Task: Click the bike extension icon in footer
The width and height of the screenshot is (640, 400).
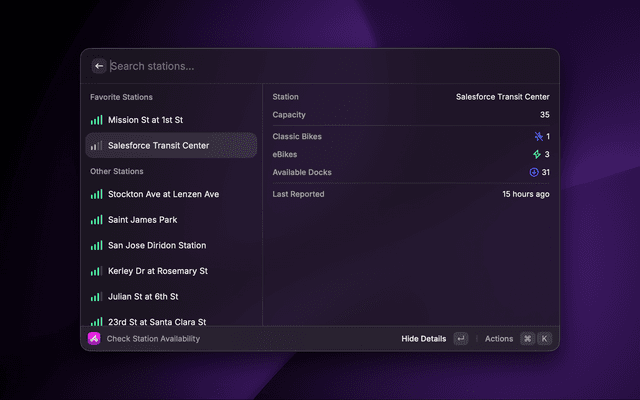Action: [x=94, y=339]
